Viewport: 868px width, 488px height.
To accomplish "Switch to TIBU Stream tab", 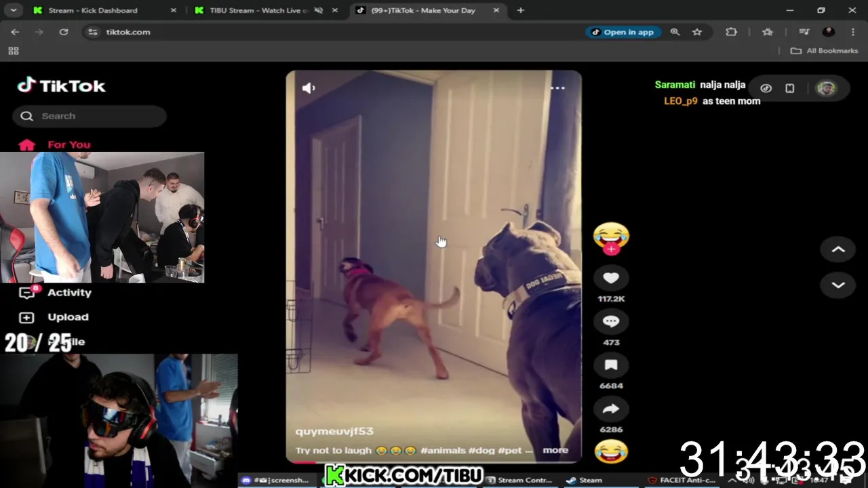I will 266,10.
